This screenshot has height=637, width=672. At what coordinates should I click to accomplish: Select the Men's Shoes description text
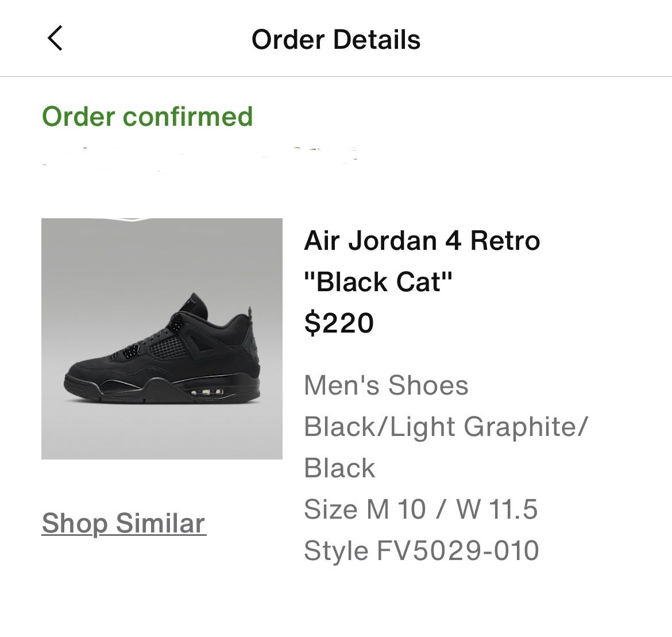coord(386,385)
